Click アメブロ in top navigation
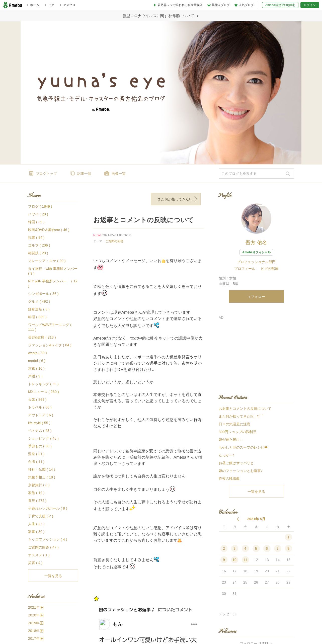The image size is (322, 644). (67, 5)
